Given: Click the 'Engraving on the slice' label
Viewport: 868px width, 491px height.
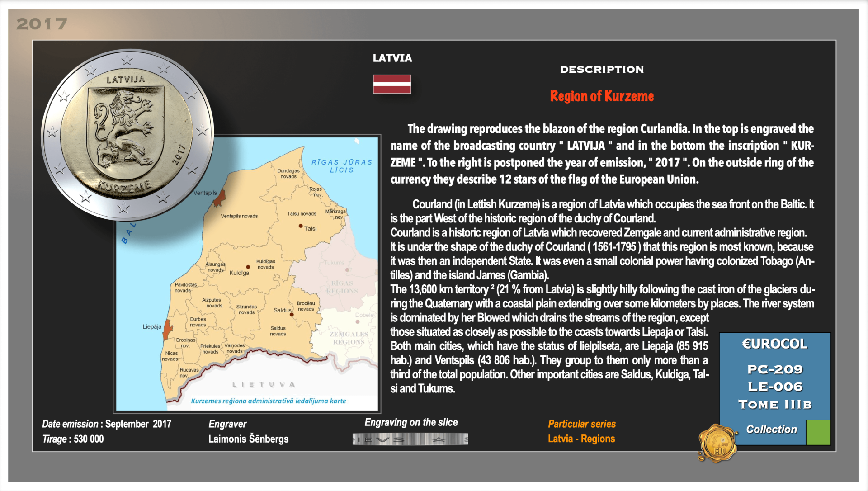Looking at the screenshot, I should pos(411,422).
